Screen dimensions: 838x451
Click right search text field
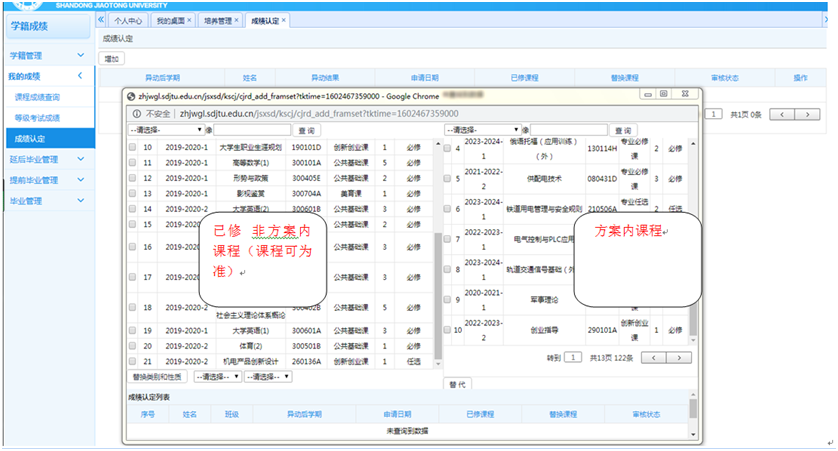(x=569, y=130)
